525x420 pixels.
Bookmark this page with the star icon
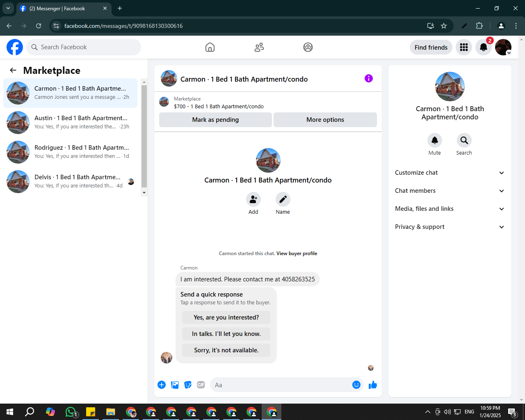444,26
